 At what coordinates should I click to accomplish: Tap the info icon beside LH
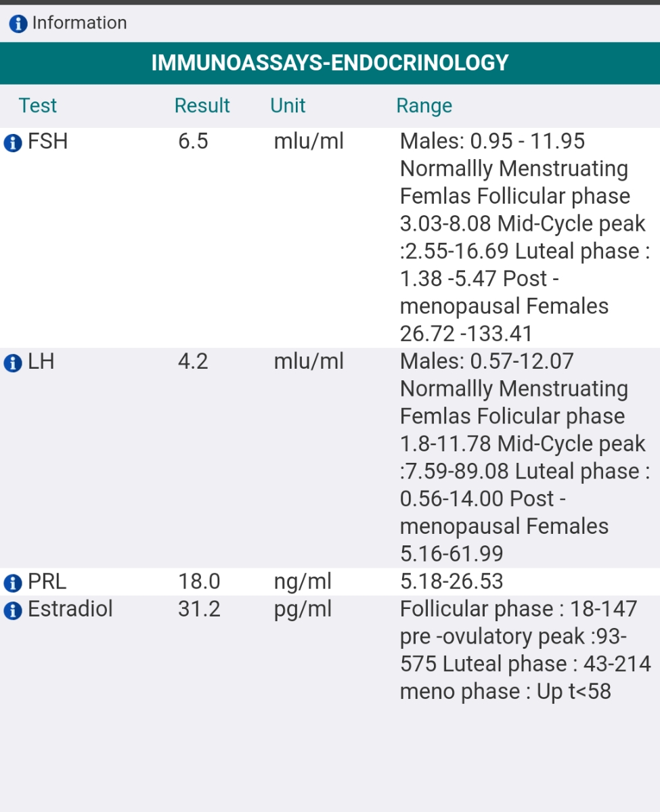[13, 363]
